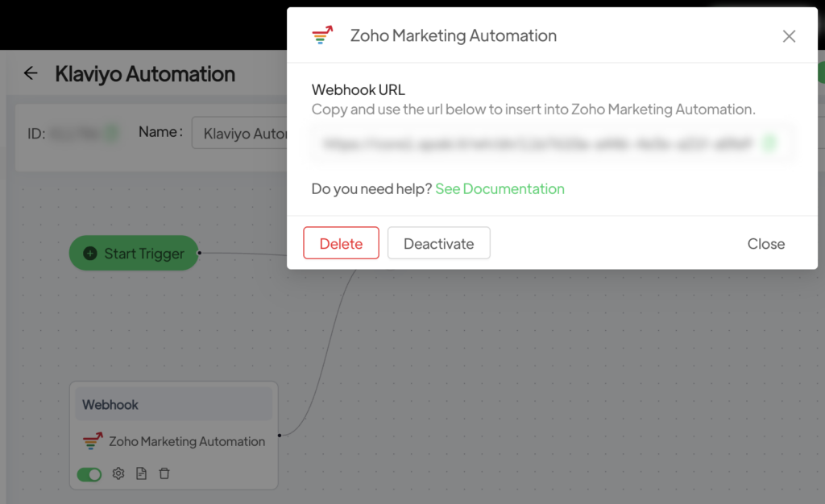
Task: Click trash icon on Webhook node
Action: click(164, 473)
